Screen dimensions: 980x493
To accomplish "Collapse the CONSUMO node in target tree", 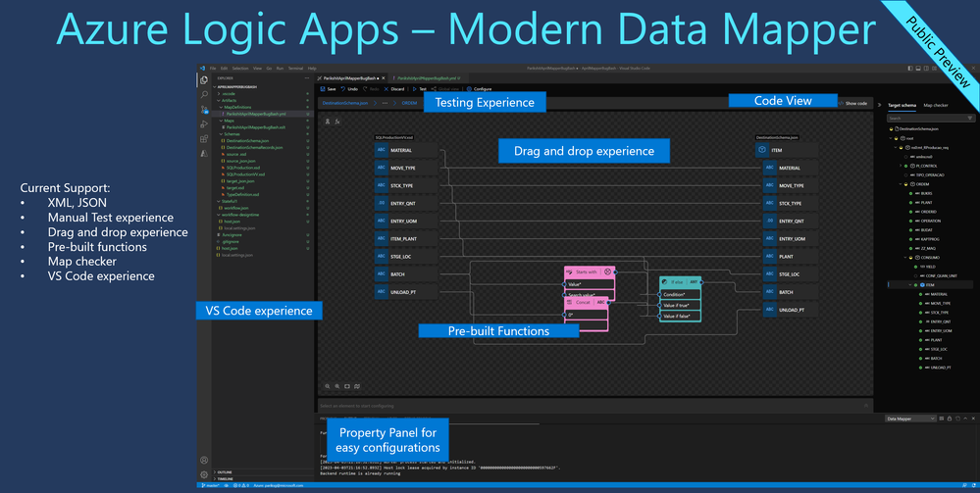I will tap(905, 257).
